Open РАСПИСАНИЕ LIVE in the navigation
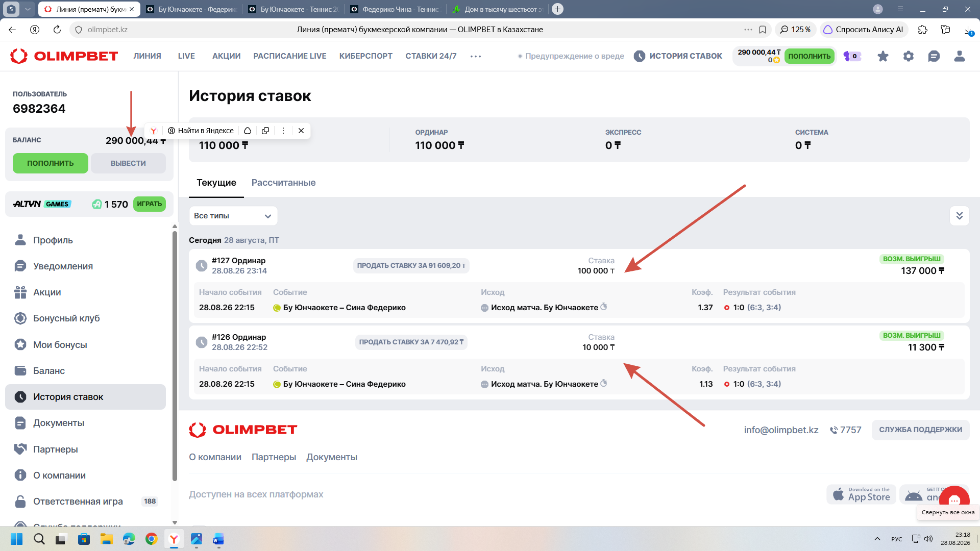The height and width of the screenshot is (551, 980). point(290,56)
